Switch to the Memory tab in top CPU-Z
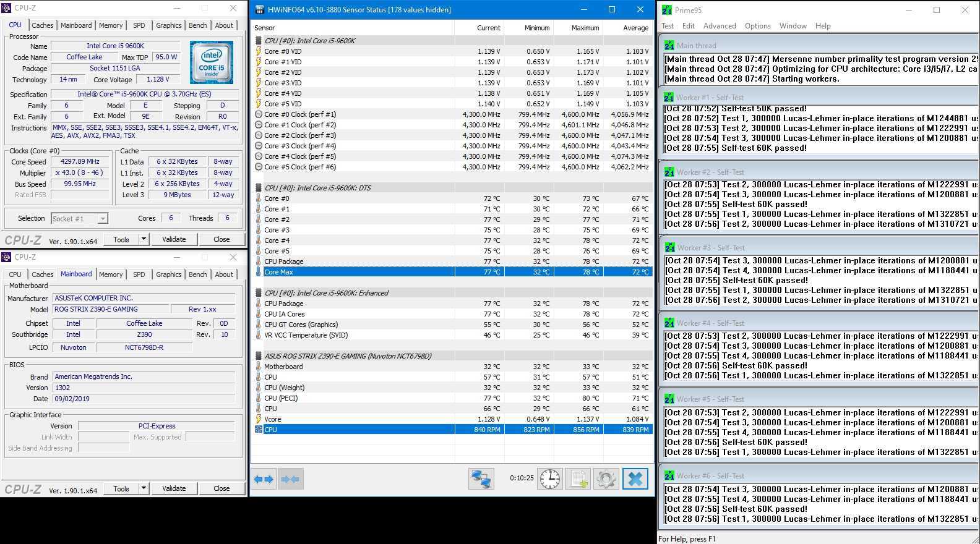 click(111, 25)
